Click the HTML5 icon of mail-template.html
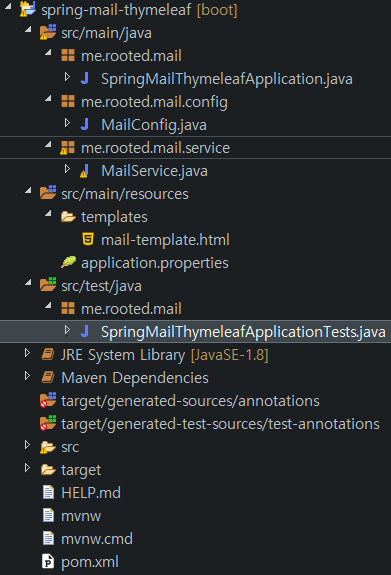391x575 pixels. point(88,239)
